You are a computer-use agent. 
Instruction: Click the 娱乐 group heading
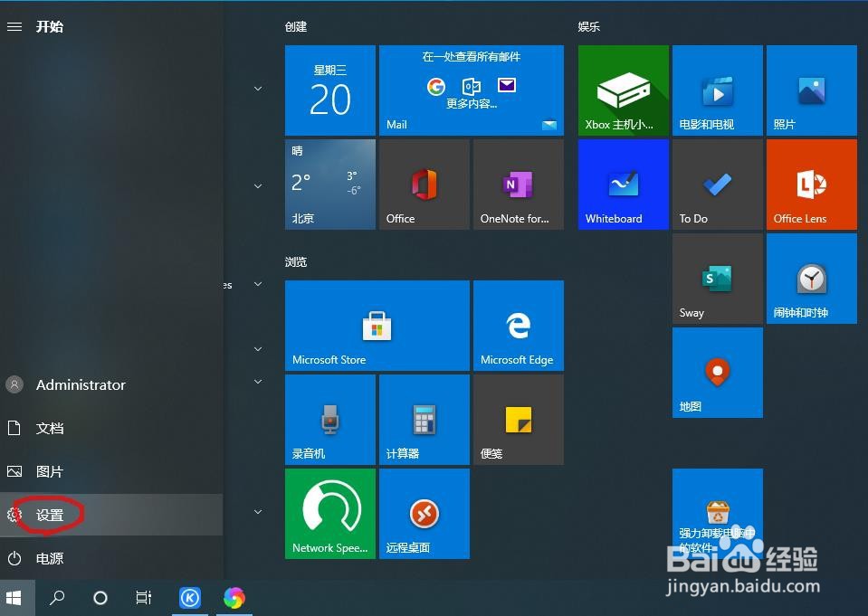pyautogui.click(x=589, y=26)
